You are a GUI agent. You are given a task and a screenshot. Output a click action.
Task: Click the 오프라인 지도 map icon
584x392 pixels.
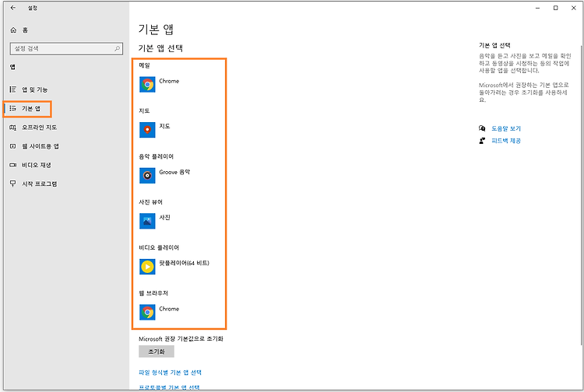coord(13,128)
